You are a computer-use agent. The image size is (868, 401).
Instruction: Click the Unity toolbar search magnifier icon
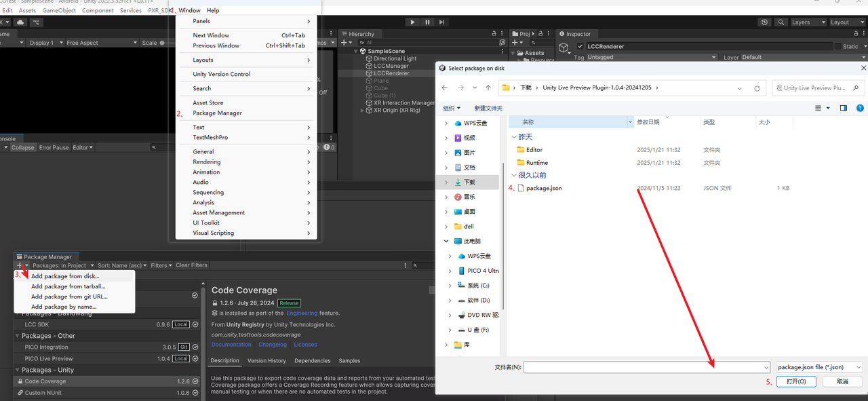click(782, 22)
